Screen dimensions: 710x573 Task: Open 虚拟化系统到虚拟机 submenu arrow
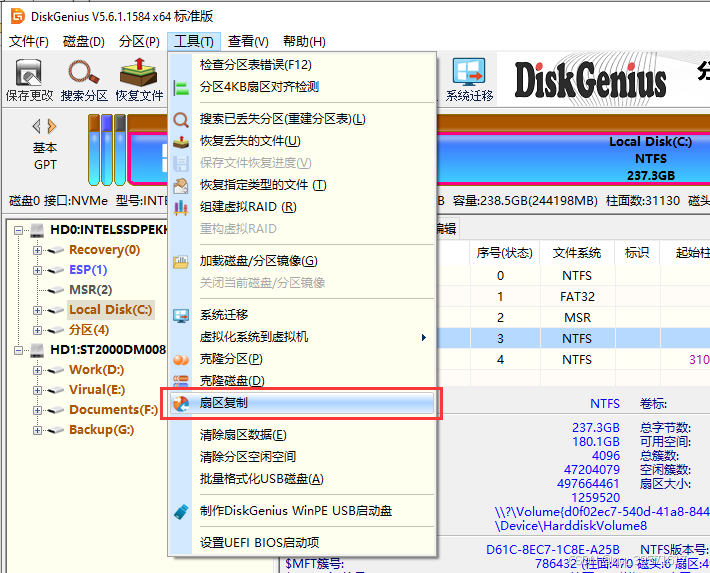(x=423, y=337)
